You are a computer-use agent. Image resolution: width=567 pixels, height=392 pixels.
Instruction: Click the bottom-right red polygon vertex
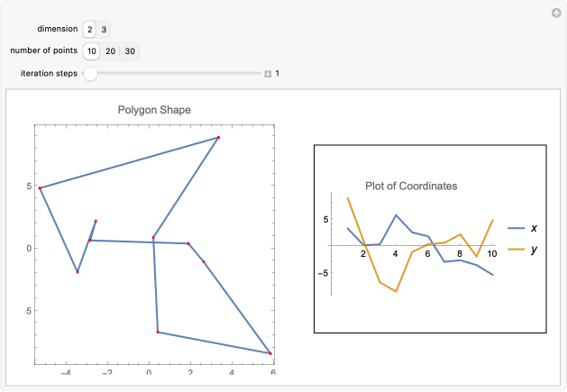[270, 353]
